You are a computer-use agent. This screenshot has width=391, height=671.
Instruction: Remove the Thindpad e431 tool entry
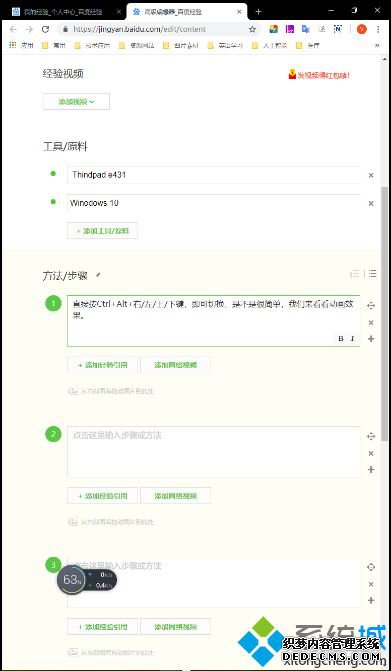(x=371, y=175)
